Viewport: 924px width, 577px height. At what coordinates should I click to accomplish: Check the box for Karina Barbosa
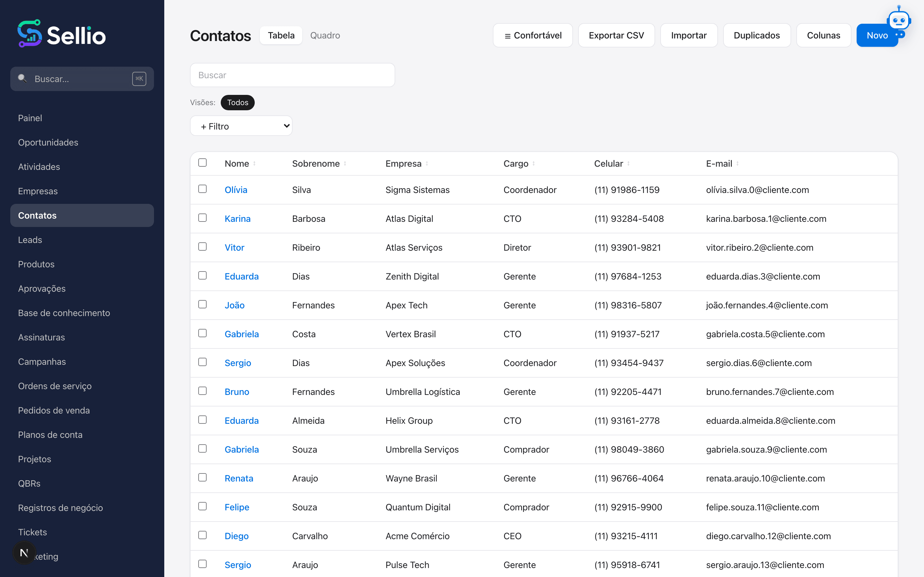[202, 218]
